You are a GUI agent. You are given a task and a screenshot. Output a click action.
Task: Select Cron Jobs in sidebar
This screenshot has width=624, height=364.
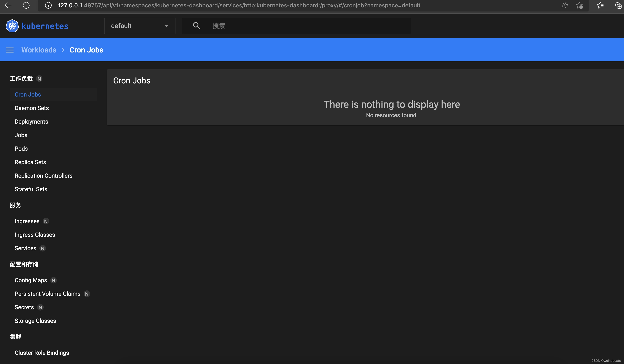point(53,95)
